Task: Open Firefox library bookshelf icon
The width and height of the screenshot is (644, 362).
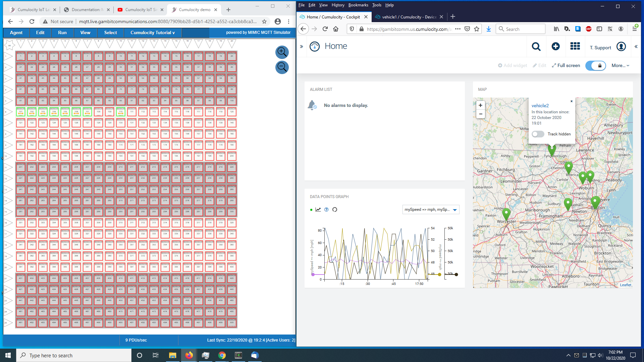Action: tap(556, 29)
